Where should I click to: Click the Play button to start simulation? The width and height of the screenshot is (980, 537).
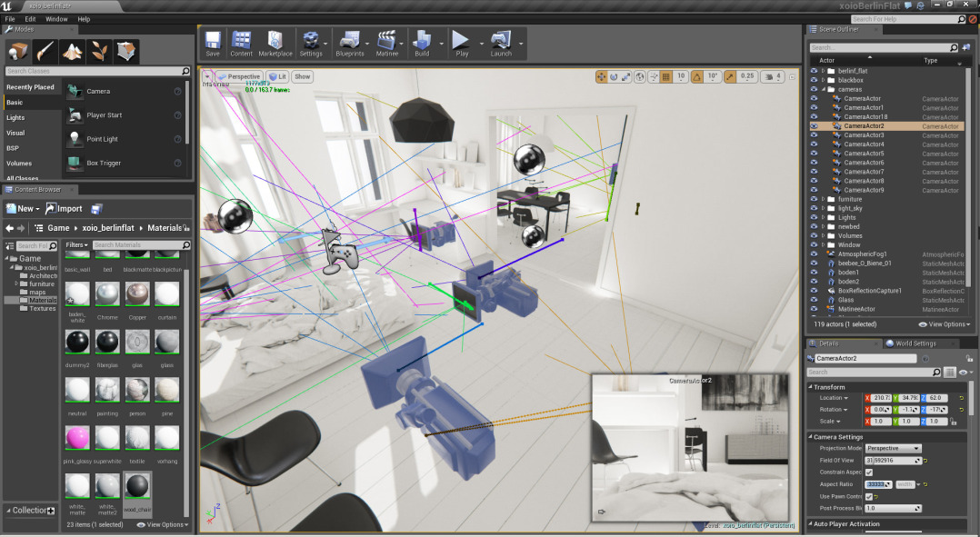460,43
